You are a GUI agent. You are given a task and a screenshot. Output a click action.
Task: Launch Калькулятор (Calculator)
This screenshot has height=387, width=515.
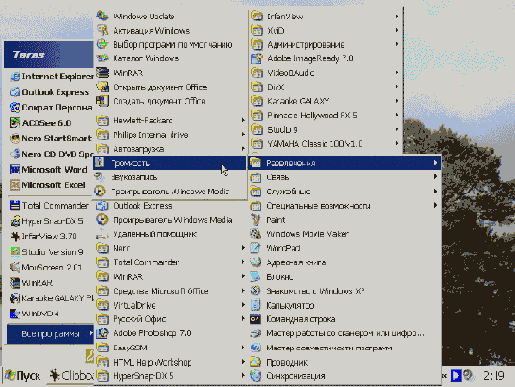345,305
